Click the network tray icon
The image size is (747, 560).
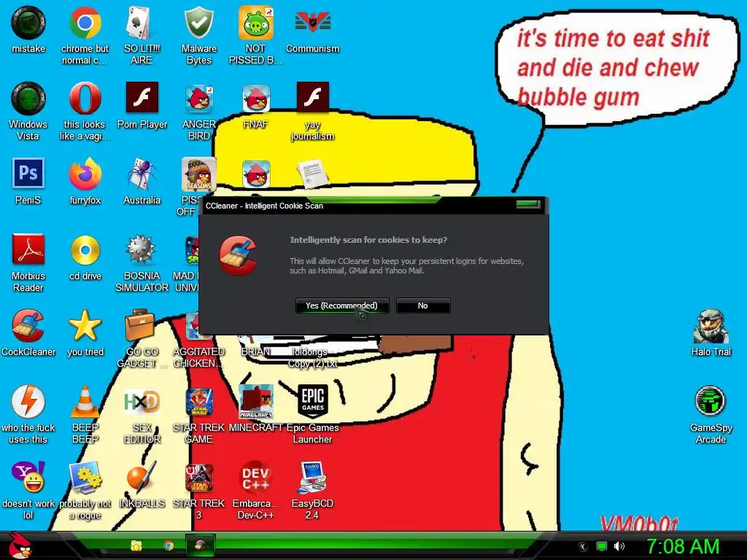pyautogui.click(x=602, y=546)
